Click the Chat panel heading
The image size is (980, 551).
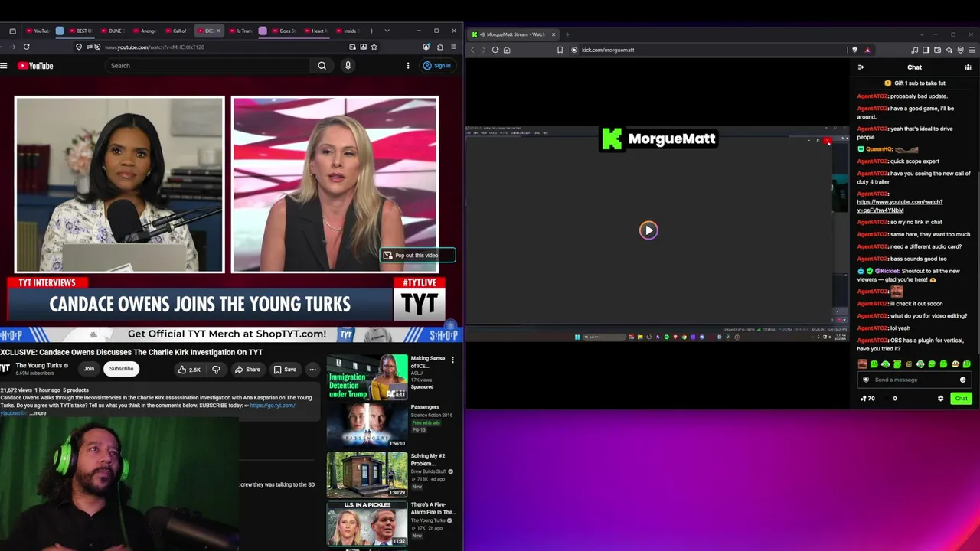(914, 67)
